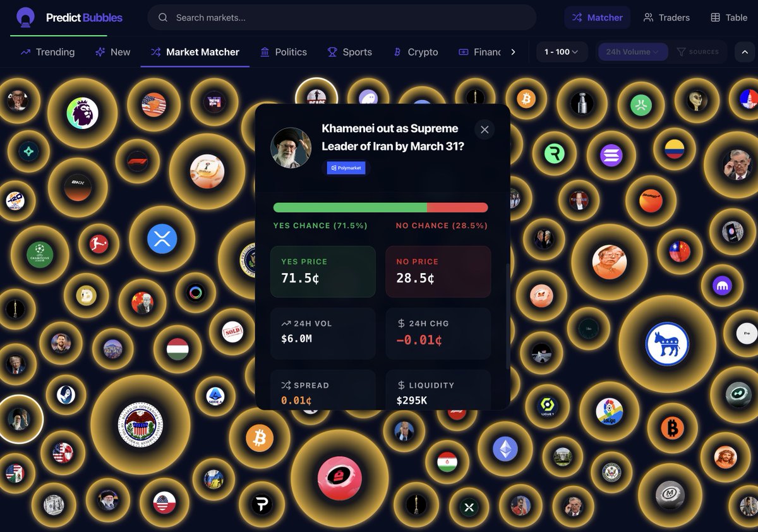Click the 24H VOL $6.0M value

click(x=296, y=339)
